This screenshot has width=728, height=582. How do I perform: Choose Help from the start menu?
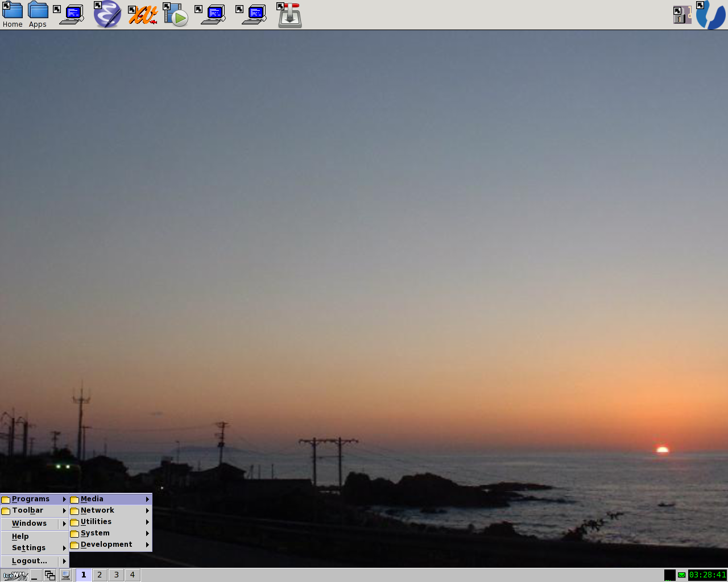click(x=35, y=537)
